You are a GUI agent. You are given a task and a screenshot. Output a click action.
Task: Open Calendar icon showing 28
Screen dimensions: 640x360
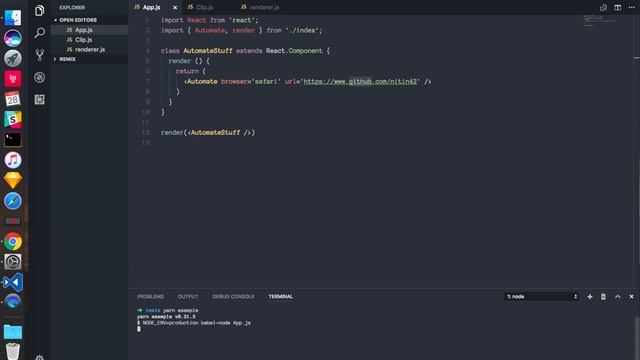(x=13, y=99)
